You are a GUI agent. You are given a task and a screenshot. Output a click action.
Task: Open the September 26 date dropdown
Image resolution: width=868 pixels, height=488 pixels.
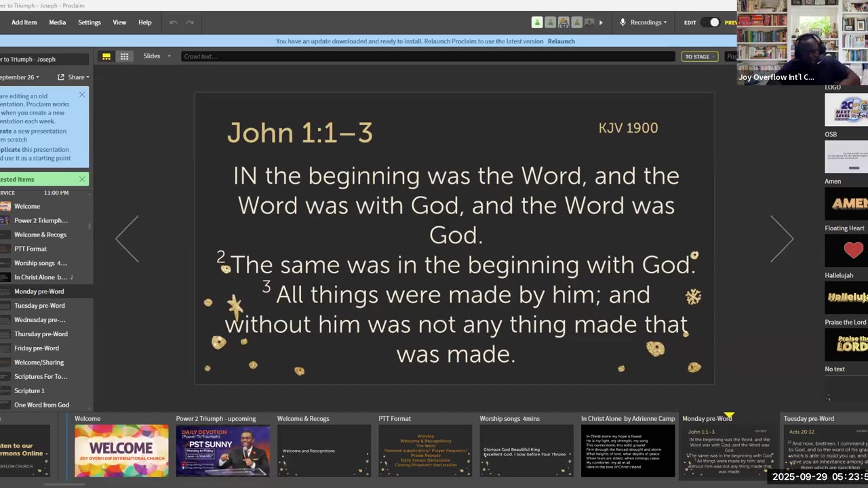point(20,77)
